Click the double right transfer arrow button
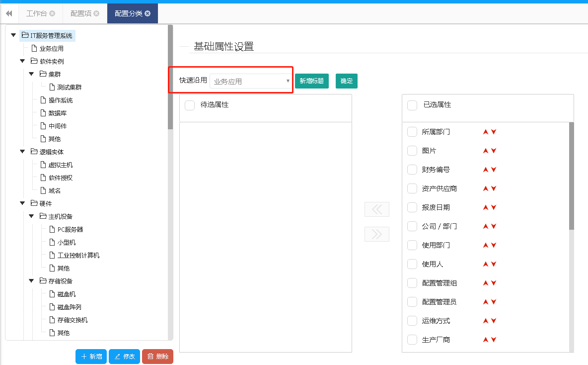Image resolution: width=588 pixels, height=365 pixels. 376,234
